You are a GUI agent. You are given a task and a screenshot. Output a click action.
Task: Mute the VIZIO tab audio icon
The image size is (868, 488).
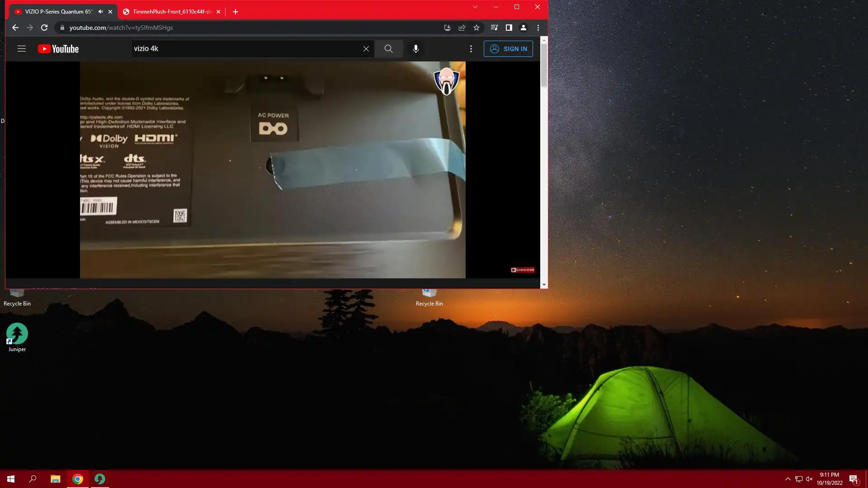click(100, 12)
